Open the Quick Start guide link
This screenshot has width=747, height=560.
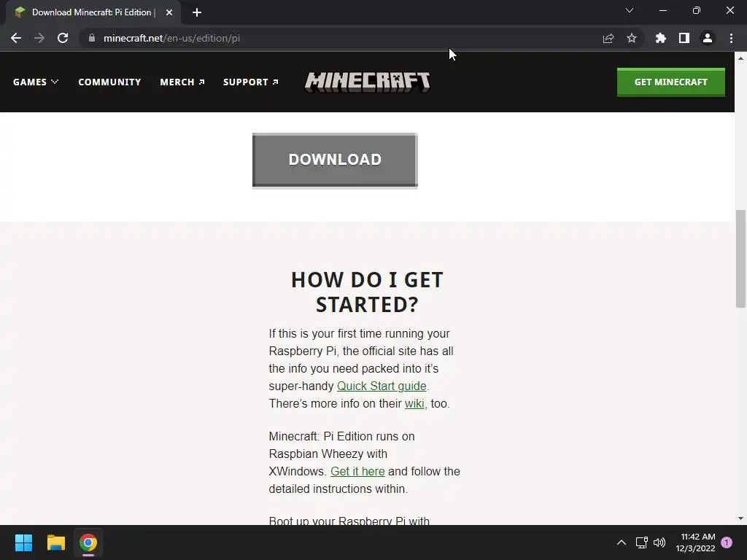pos(382,386)
